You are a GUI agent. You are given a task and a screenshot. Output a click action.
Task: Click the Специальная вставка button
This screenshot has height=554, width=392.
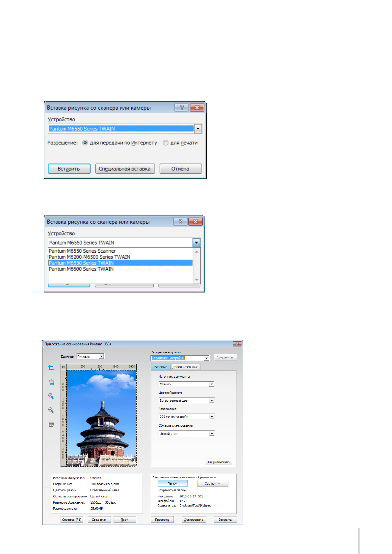click(125, 169)
